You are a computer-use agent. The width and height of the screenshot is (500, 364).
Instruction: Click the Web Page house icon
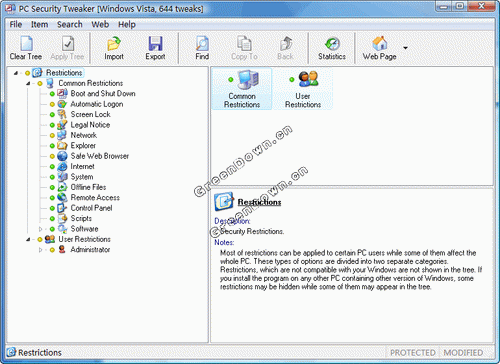click(380, 43)
